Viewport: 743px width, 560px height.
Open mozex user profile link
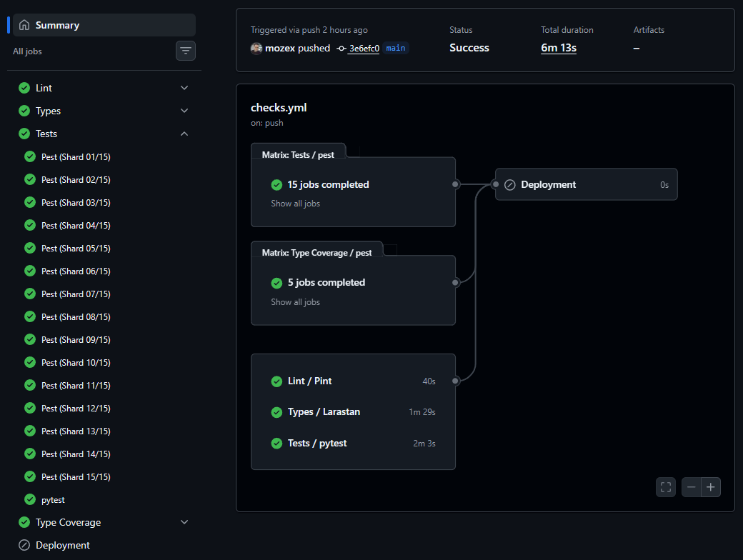[280, 49]
